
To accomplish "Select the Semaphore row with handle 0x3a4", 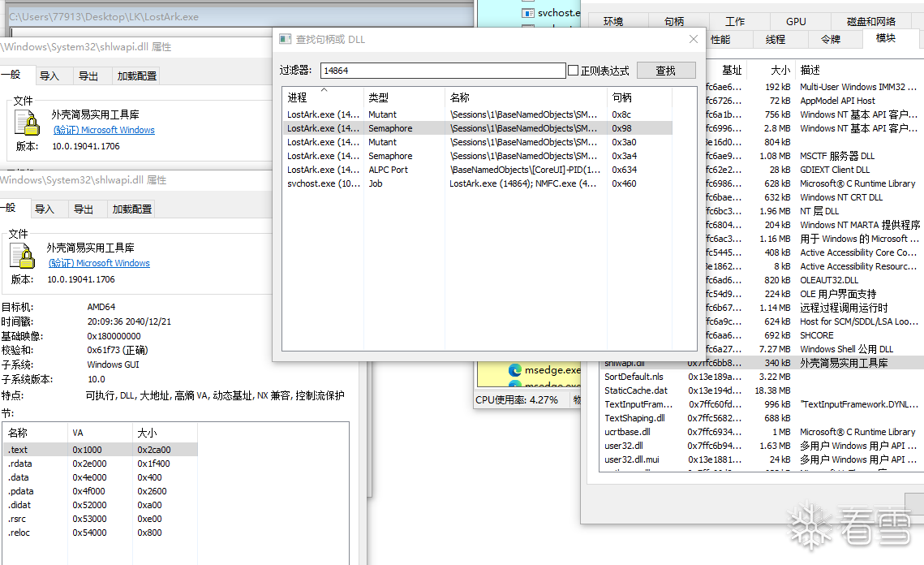I will 477,156.
